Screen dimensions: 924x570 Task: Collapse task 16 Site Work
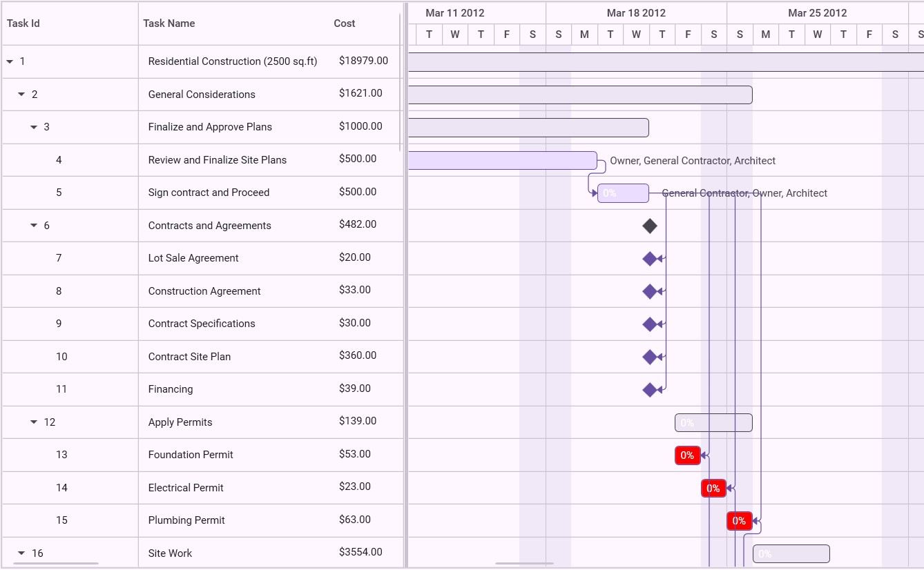pyautogui.click(x=21, y=553)
